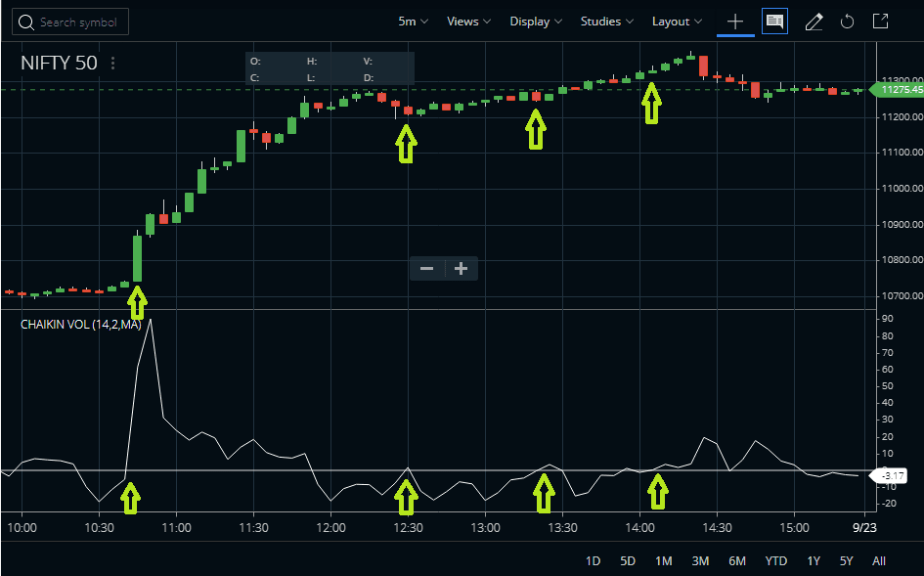This screenshot has height=576, width=924.
Task: Click the -3.17 Chaikin value label
Action: point(891,475)
